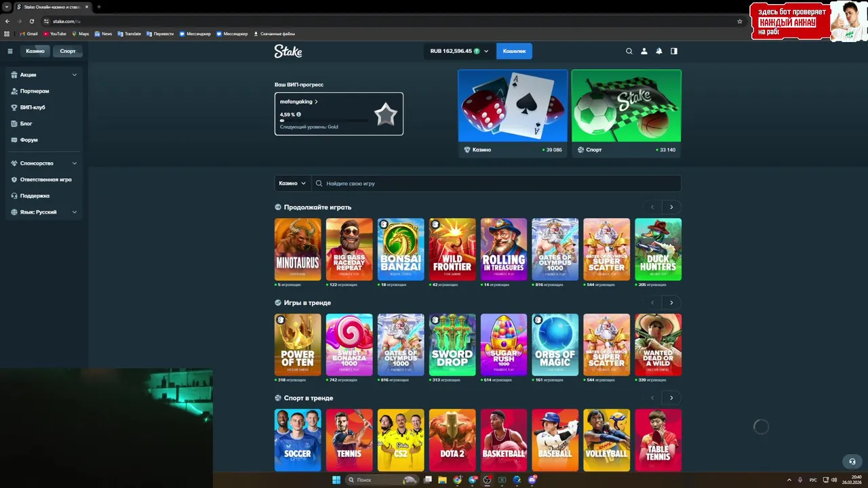The image size is (868, 488).
Task: Open the notifications bell
Action: [x=658, y=51]
